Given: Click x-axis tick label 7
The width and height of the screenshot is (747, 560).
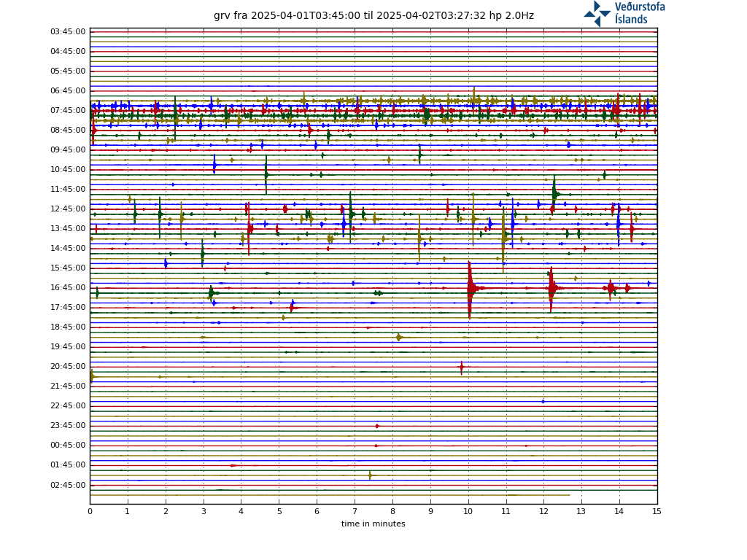Looking at the screenshot, I should [x=355, y=511].
